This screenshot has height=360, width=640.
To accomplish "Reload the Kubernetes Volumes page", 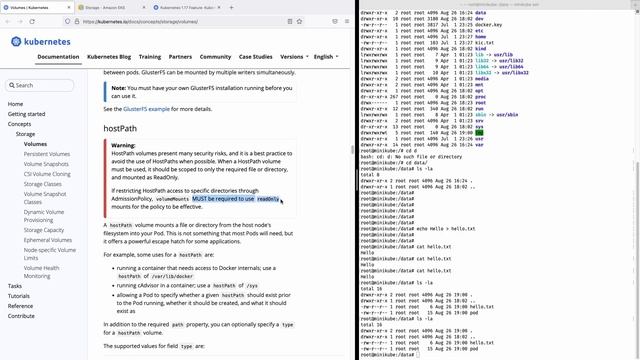I will [32, 21].
